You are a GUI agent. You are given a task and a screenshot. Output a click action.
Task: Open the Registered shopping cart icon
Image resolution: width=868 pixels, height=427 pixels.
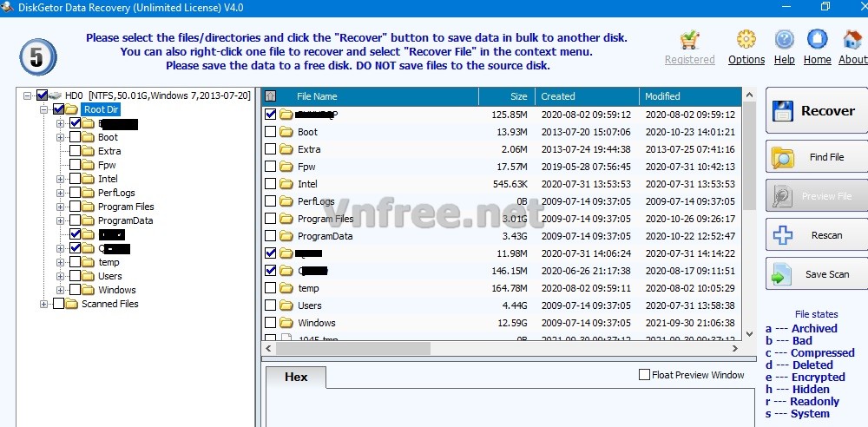[689, 39]
